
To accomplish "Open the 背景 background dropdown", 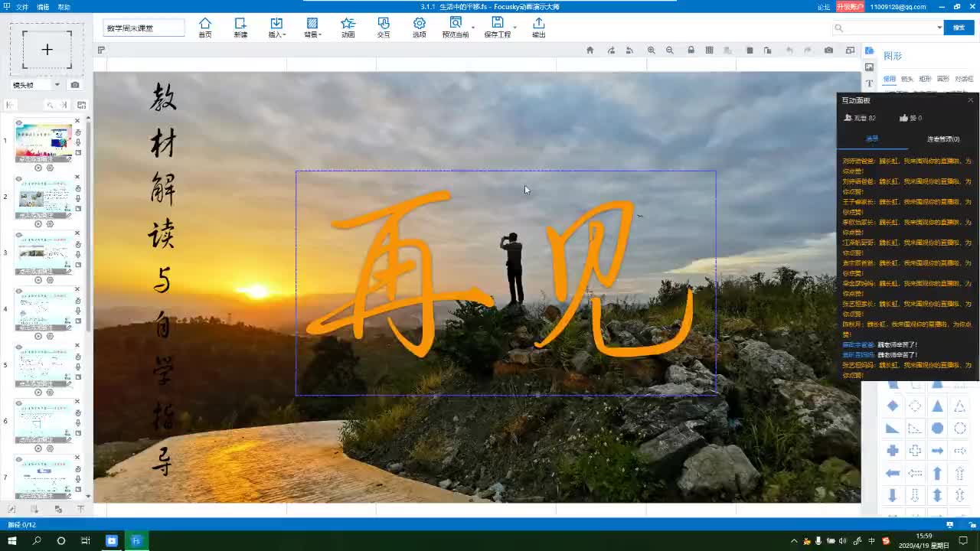I will tap(312, 28).
